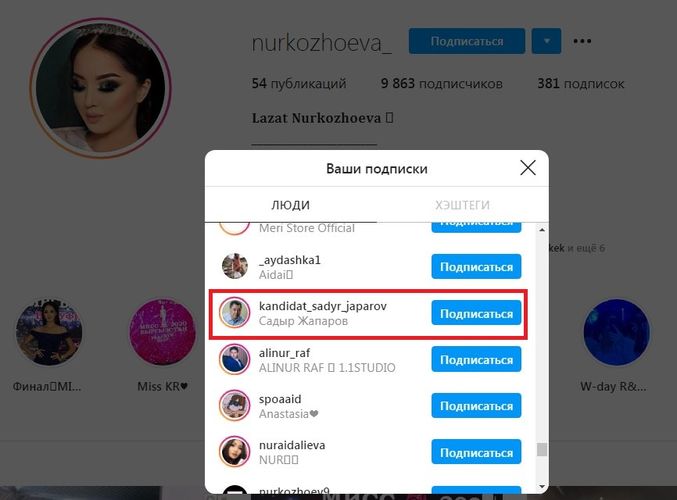
Task: Expand the suggested accounts dropdown arrow
Action: (546, 41)
